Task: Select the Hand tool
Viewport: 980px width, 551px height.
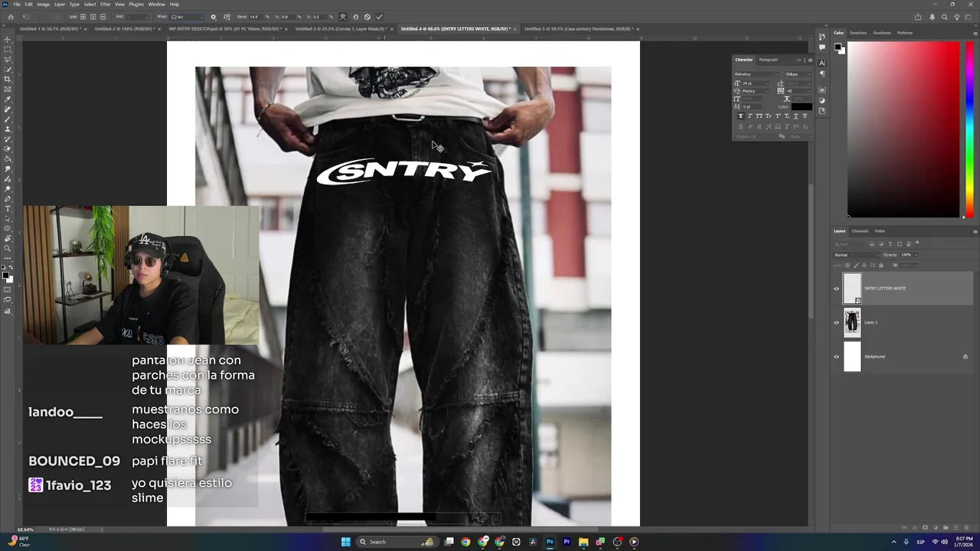Action: [x=8, y=238]
